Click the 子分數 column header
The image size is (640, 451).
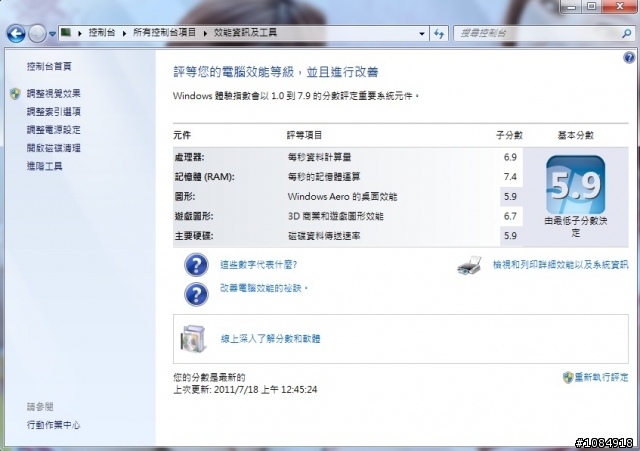509,135
